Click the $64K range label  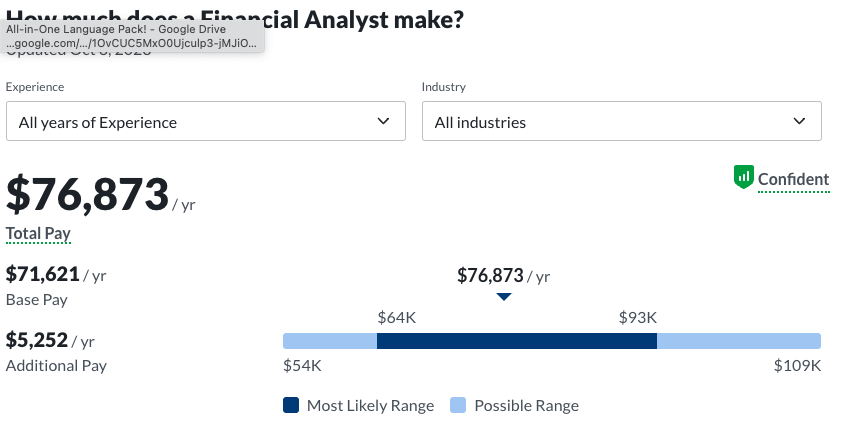396,318
